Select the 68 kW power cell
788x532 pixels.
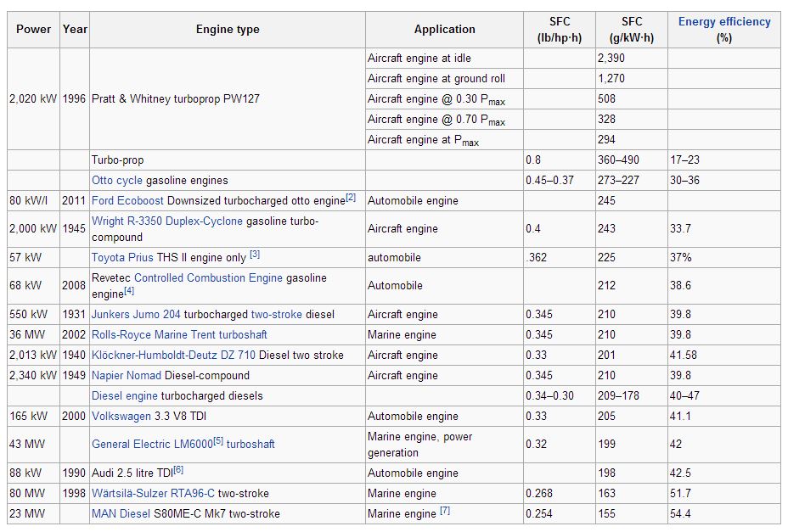(33, 286)
